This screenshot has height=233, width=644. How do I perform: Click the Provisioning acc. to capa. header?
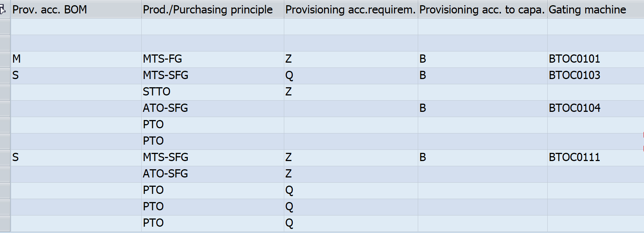click(x=482, y=10)
